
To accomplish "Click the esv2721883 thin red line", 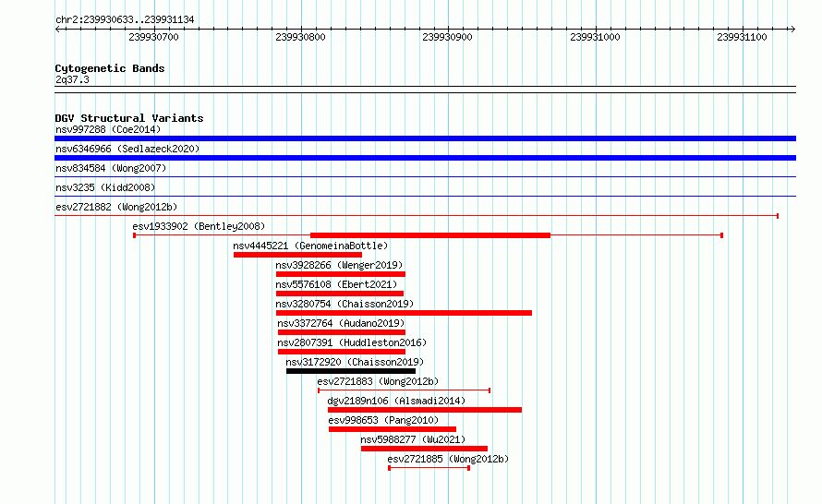I will click(404, 390).
